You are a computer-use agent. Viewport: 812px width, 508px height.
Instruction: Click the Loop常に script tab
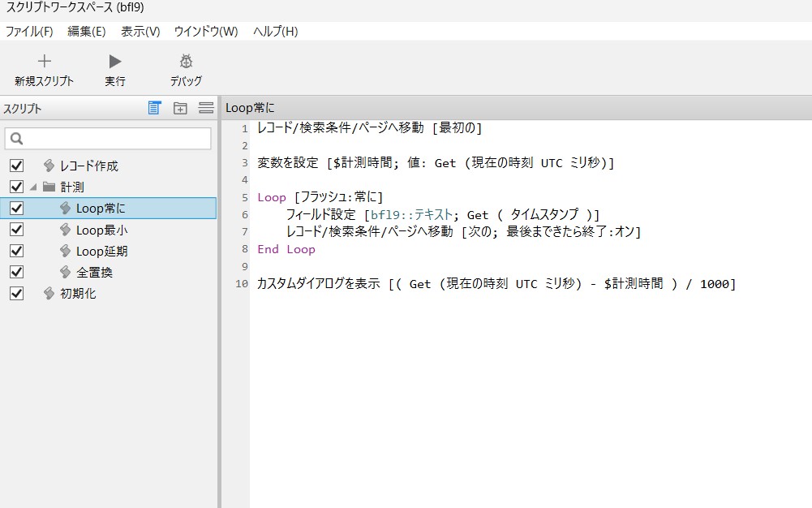pos(250,108)
